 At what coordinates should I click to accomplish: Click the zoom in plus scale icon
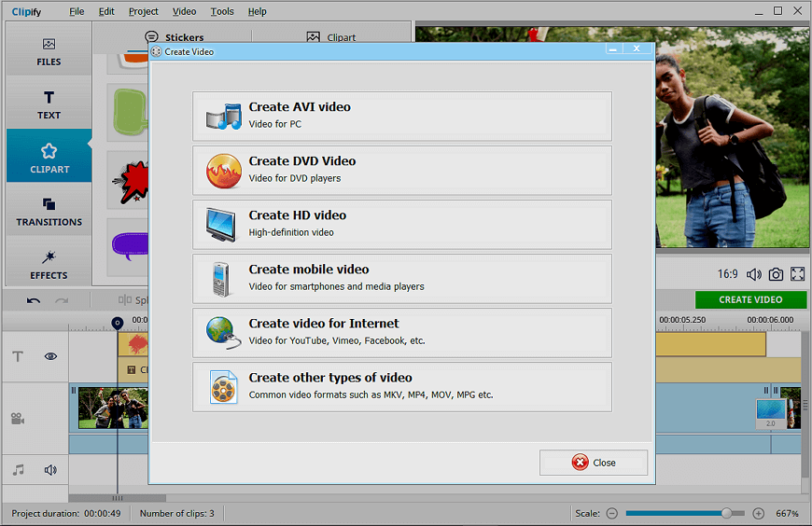[x=759, y=514]
